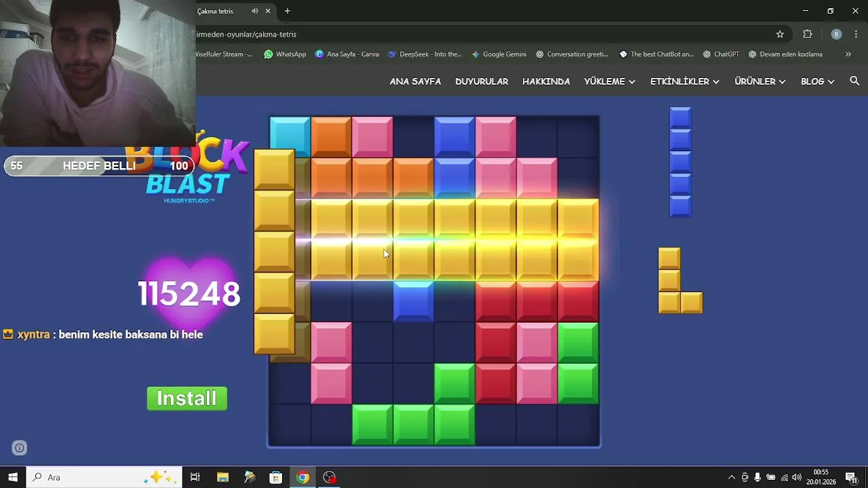Open the Chrome extensions puzzle icon
Image resolution: width=868 pixels, height=488 pixels.
coord(807,34)
